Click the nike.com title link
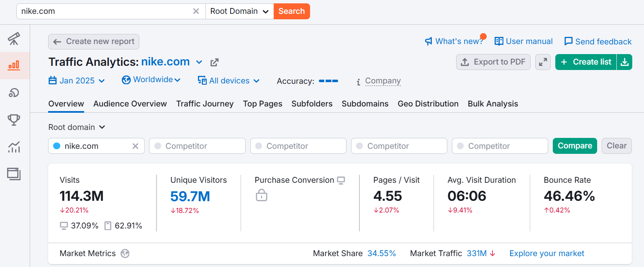The image size is (644, 267). tap(165, 62)
